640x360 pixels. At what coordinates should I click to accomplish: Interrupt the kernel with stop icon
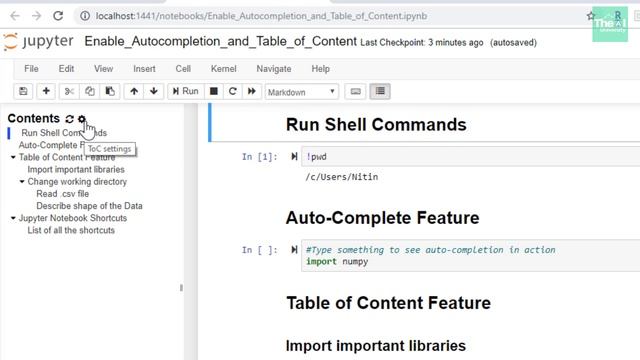[x=213, y=91]
